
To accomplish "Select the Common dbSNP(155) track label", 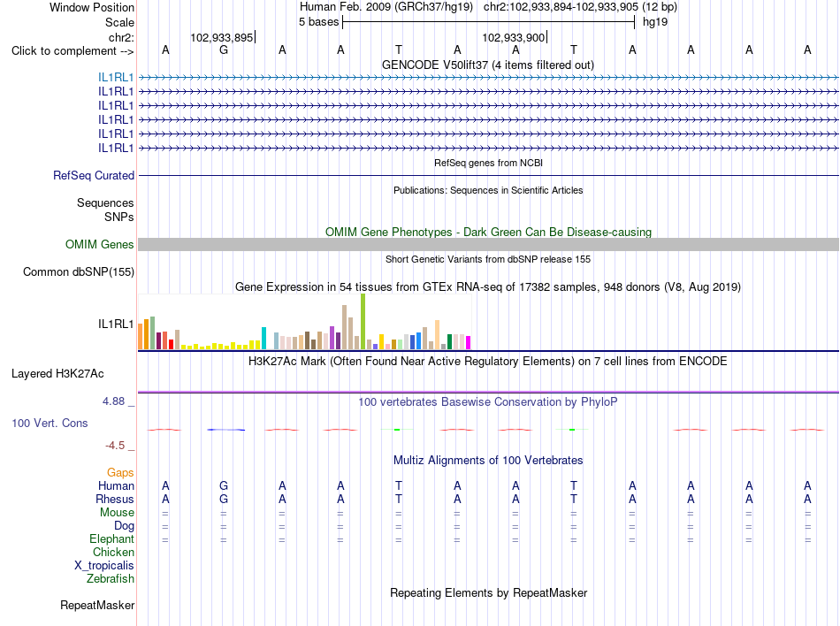I will click(x=78, y=271).
